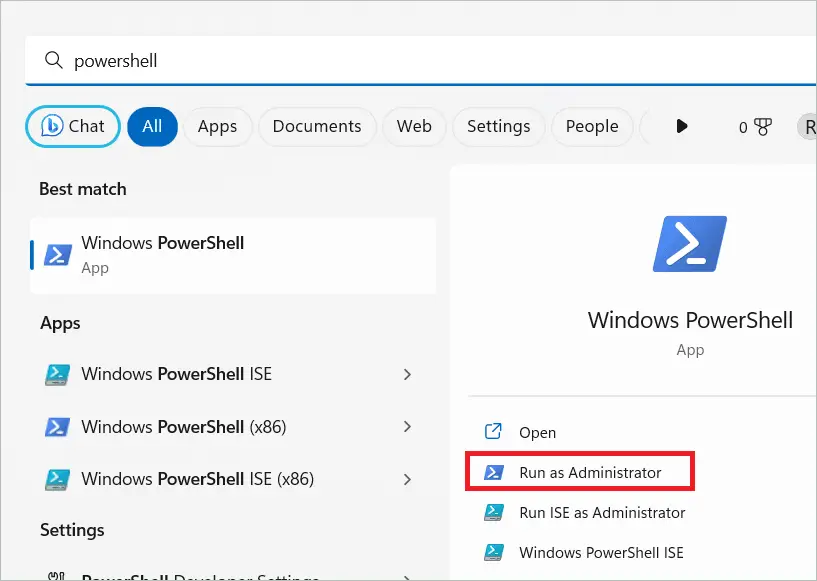Launch Windows PowerShell ISE from the preview pane actions
Screen dimensions: 817x581
click(601, 552)
